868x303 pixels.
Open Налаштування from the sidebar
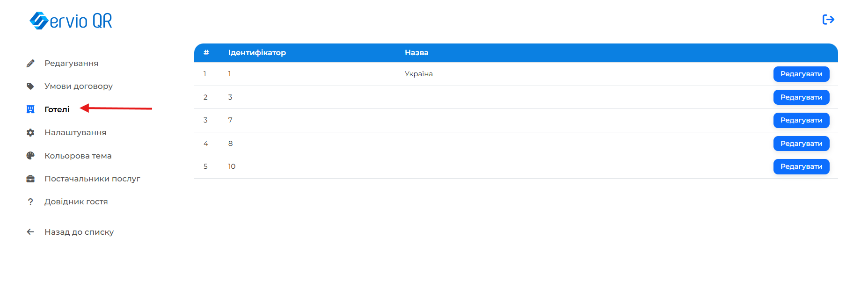pos(75,132)
